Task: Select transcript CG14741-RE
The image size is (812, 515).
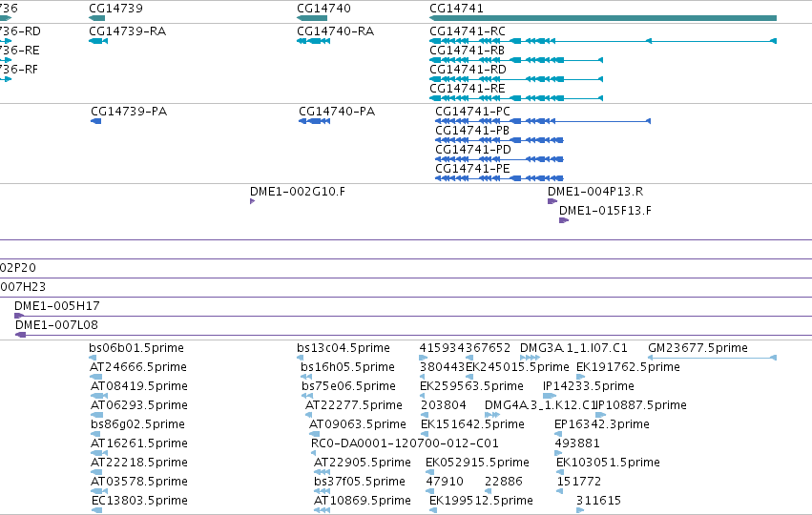Action: point(468,89)
